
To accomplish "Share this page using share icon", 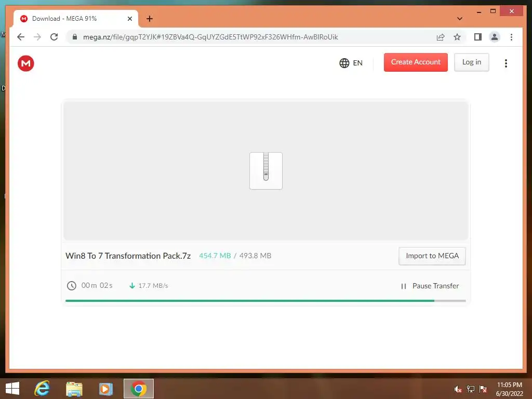I will [441, 37].
